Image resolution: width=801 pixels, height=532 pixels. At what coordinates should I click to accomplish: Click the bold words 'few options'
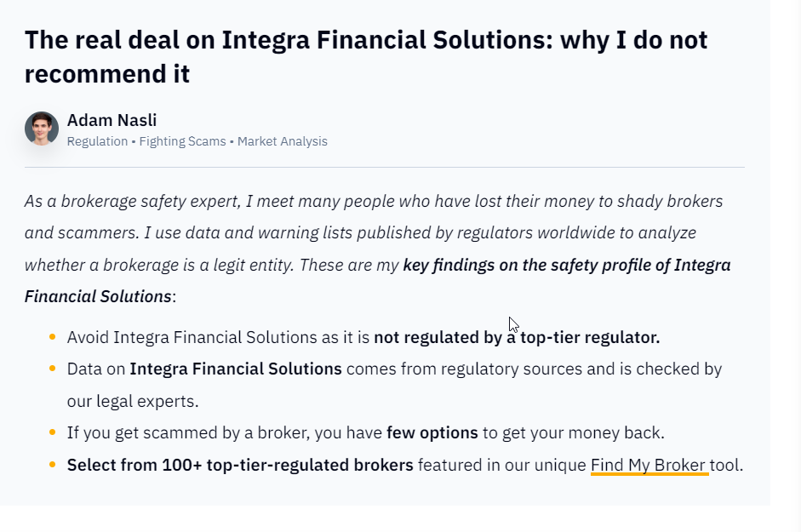pos(432,433)
